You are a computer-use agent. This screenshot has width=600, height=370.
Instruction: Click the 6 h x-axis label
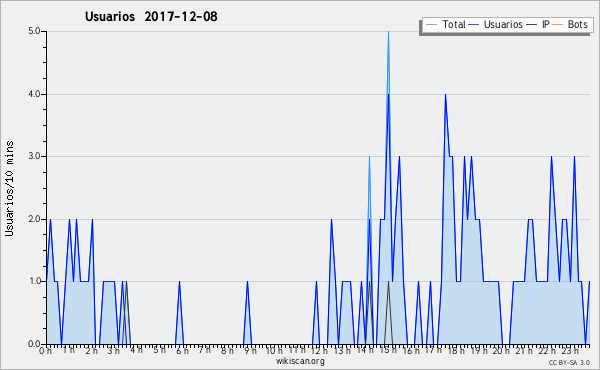coord(182,350)
